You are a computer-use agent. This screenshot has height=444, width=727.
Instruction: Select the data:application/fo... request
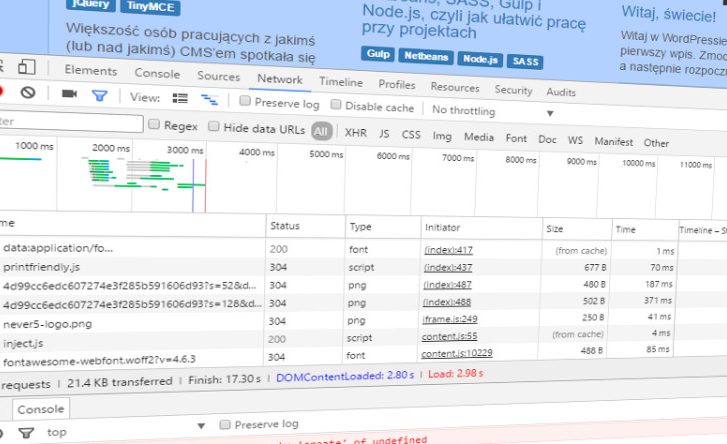pyautogui.click(x=57, y=248)
